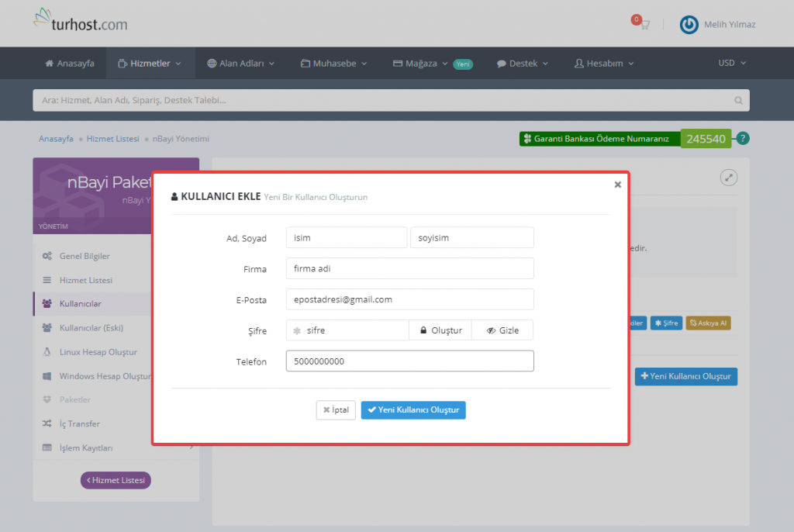This screenshot has width=794, height=532.
Task: Click the E-Posta input field
Action: coord(409,299)
